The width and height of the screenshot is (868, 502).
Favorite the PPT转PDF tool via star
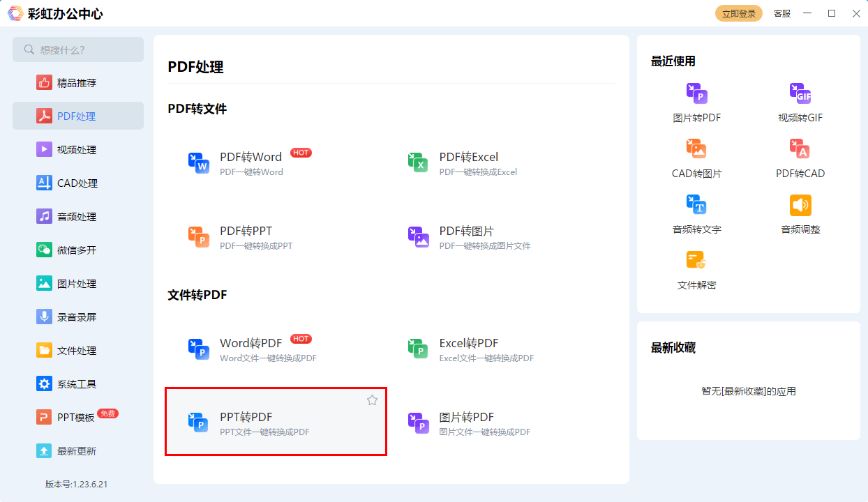372,400
